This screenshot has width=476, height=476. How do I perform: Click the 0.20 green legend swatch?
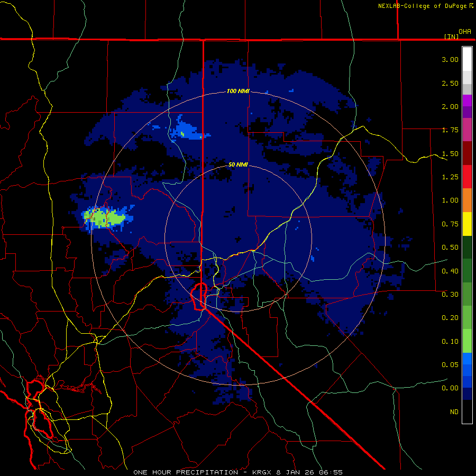pos(467,317)
